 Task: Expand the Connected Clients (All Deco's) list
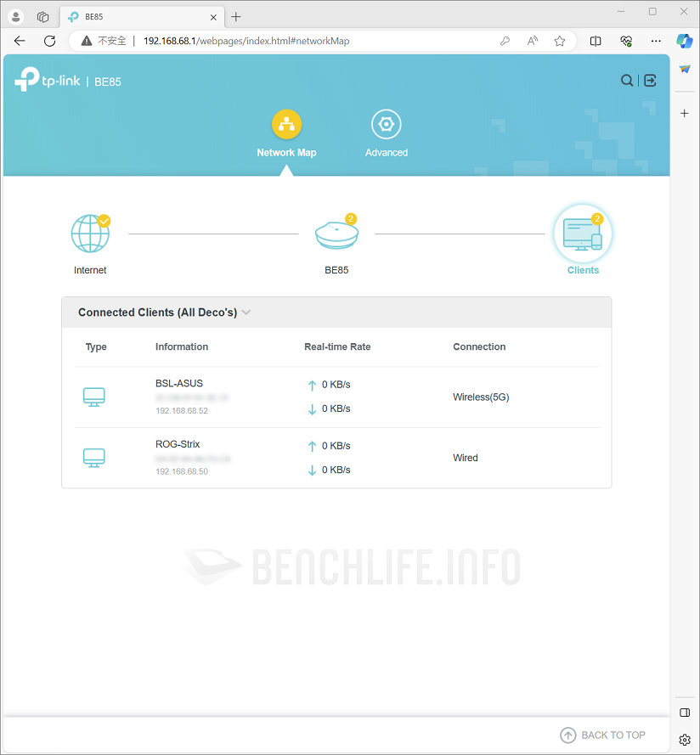click(x=246, y=313)
